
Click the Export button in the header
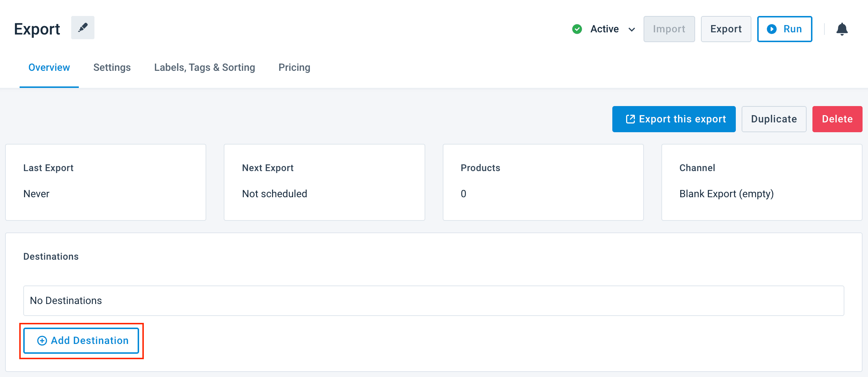click(x=726, y=29)
